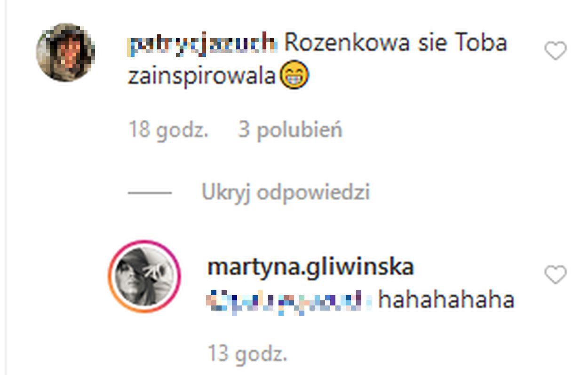Open patrycjazuch's profile picture
Viewport: 588px width, 375px height.
click(65, 52)
